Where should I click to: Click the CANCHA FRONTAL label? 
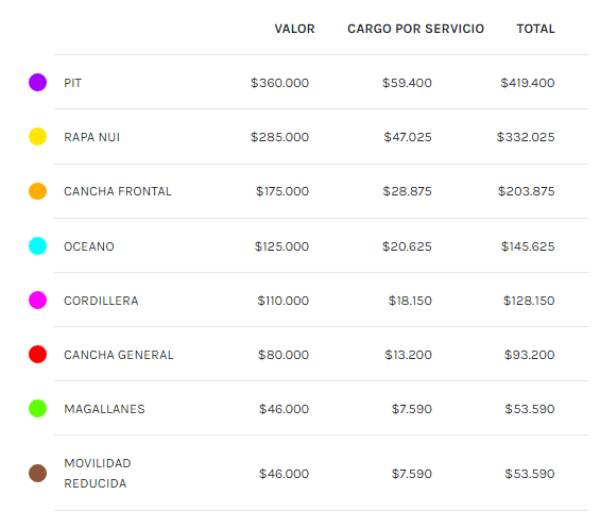click(x=117, y=191)
